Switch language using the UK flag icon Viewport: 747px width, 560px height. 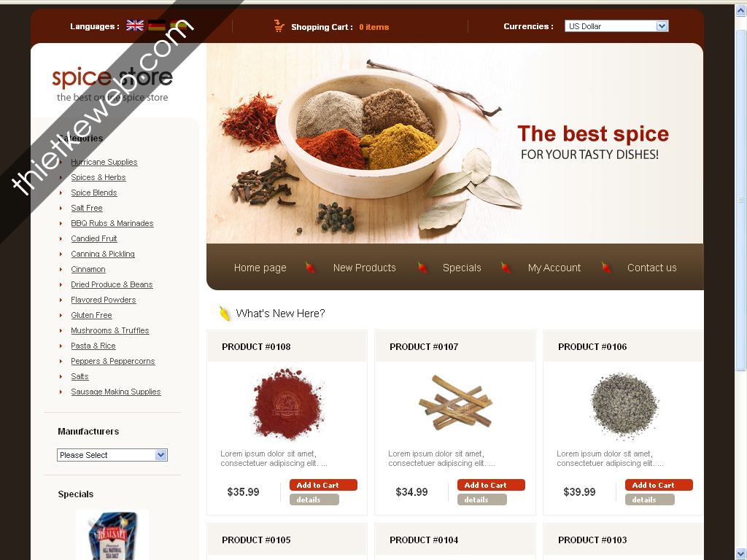(x=135, y=26)
